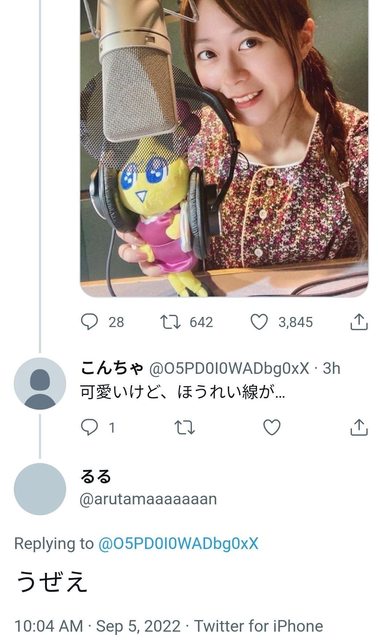Tap the こんちゃ display name
Viewport: 378px width, 640px height.
(111, 368)
